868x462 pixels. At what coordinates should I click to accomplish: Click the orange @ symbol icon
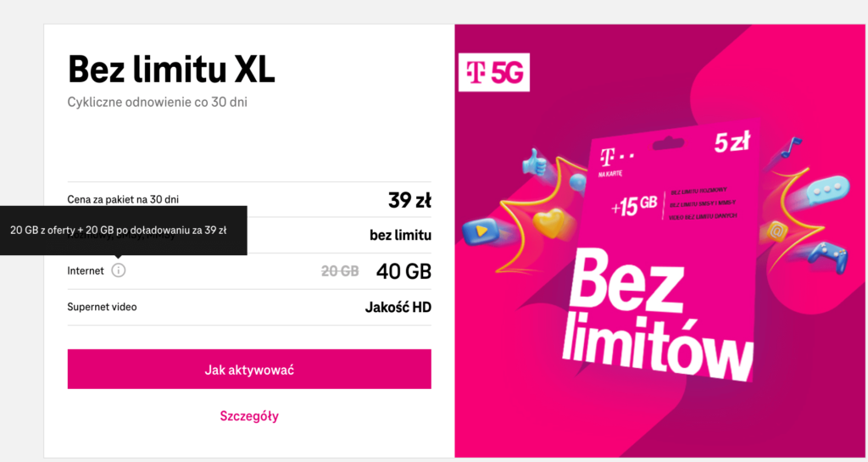[x=776, y=231]
